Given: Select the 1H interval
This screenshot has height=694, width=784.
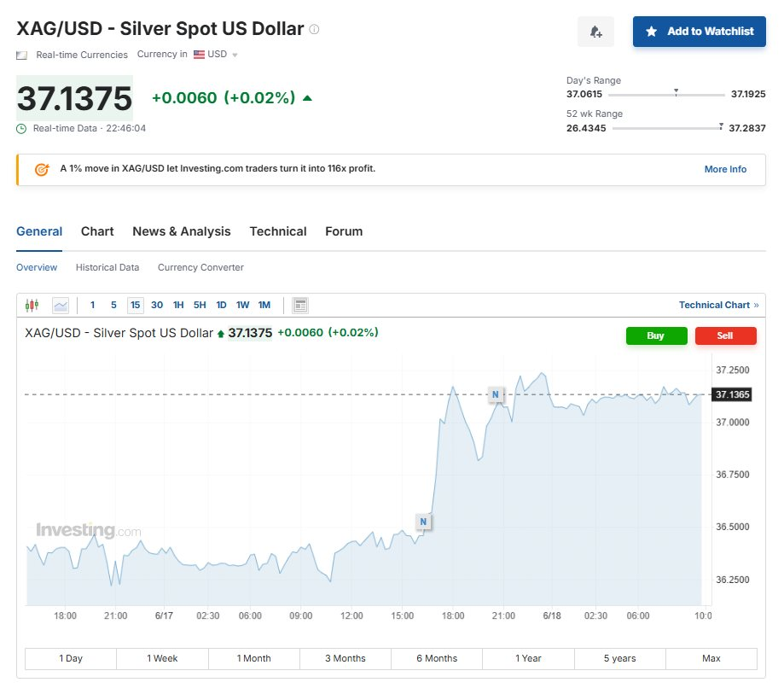Looking at the screenshot, I should (178, 305).
